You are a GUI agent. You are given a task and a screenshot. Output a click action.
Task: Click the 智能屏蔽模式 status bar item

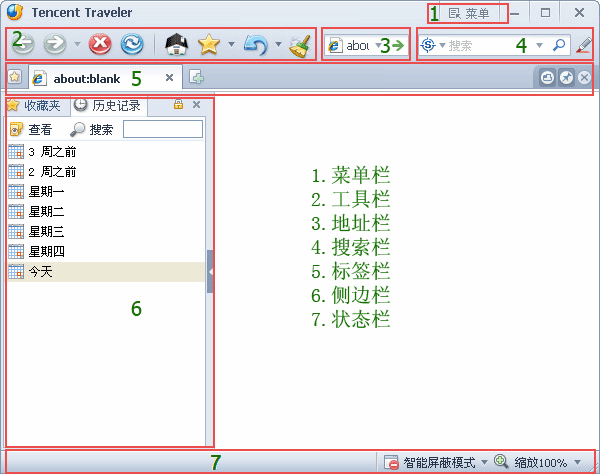tap(431, 463)
